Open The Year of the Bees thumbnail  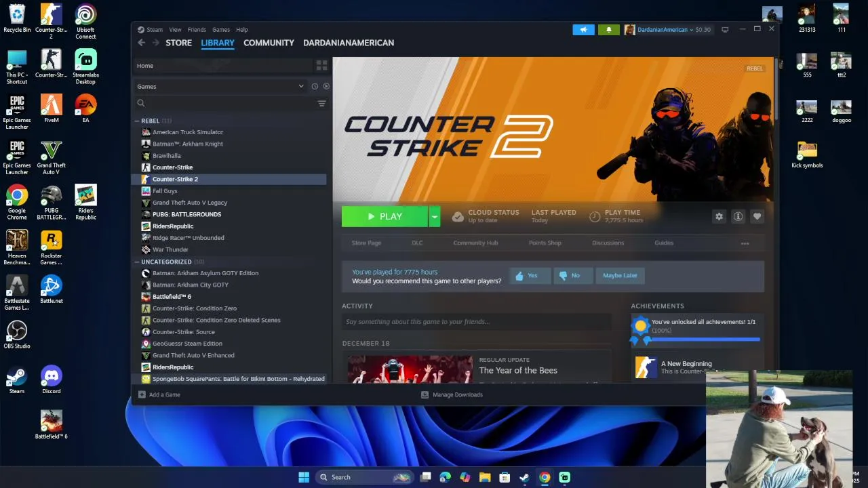[x=410, y=369]
